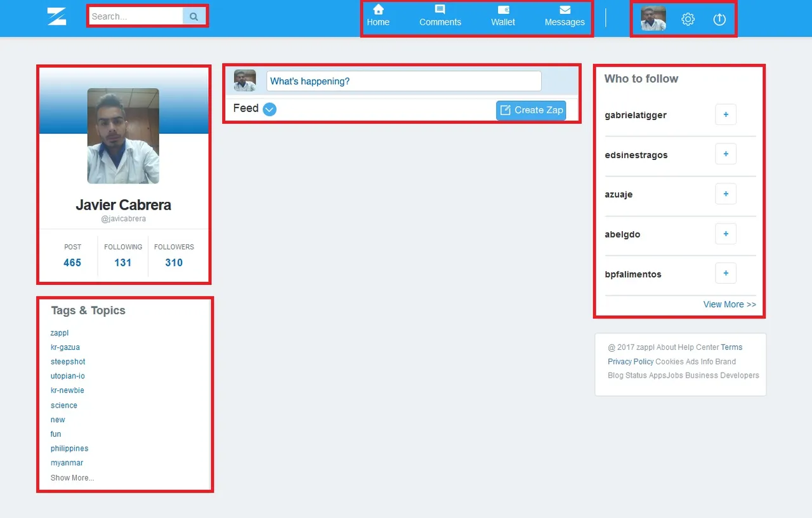Viewport: 812px width, 518px height.
Task: View the 131 following count
Action: [x=123, y=263]
